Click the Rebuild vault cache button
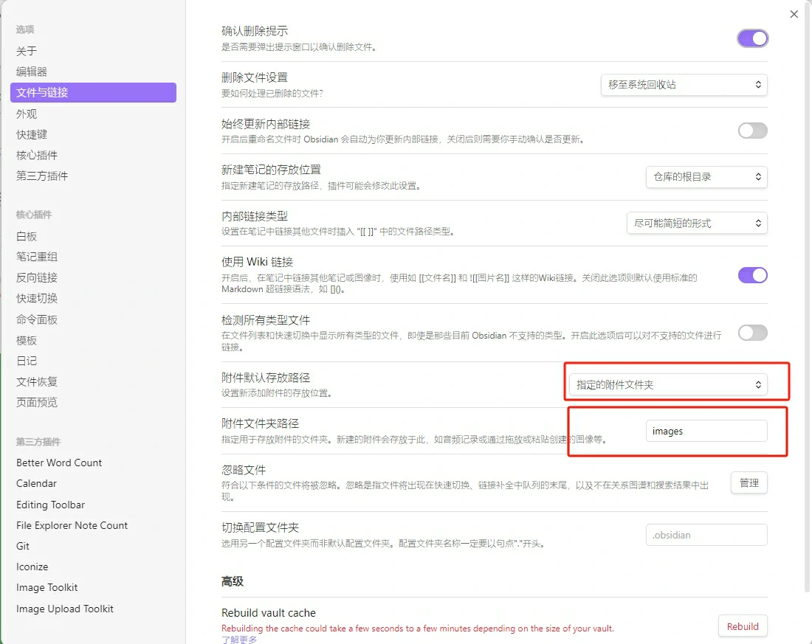The height and width of the screenshot is (644, 812). pyautogui.click(x=743, y=626)
